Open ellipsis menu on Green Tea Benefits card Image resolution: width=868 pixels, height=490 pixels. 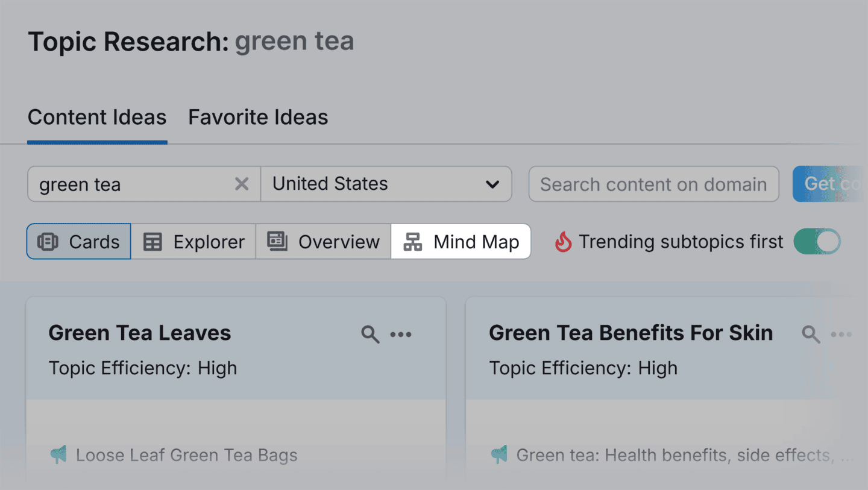click(841, 334)
